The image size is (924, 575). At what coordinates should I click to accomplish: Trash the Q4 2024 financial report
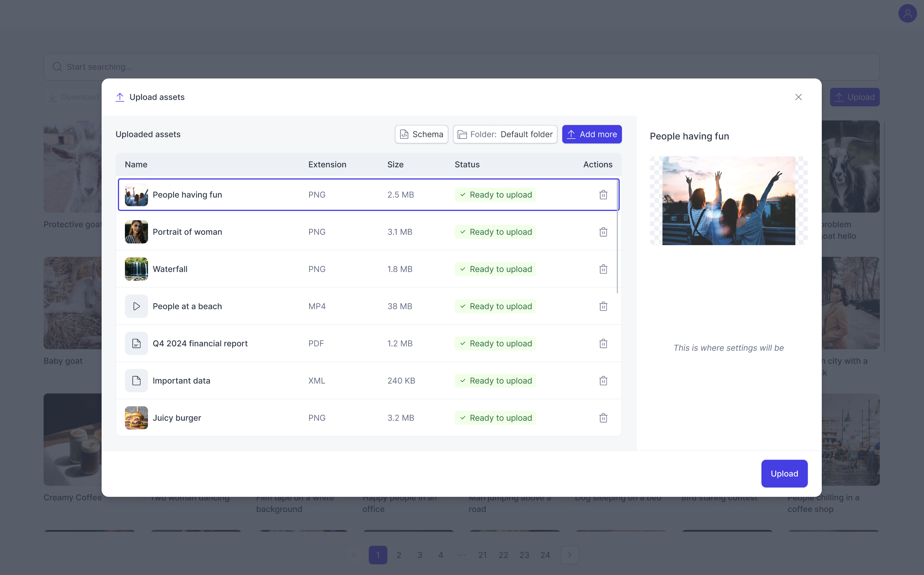click(x=603, y=344)
